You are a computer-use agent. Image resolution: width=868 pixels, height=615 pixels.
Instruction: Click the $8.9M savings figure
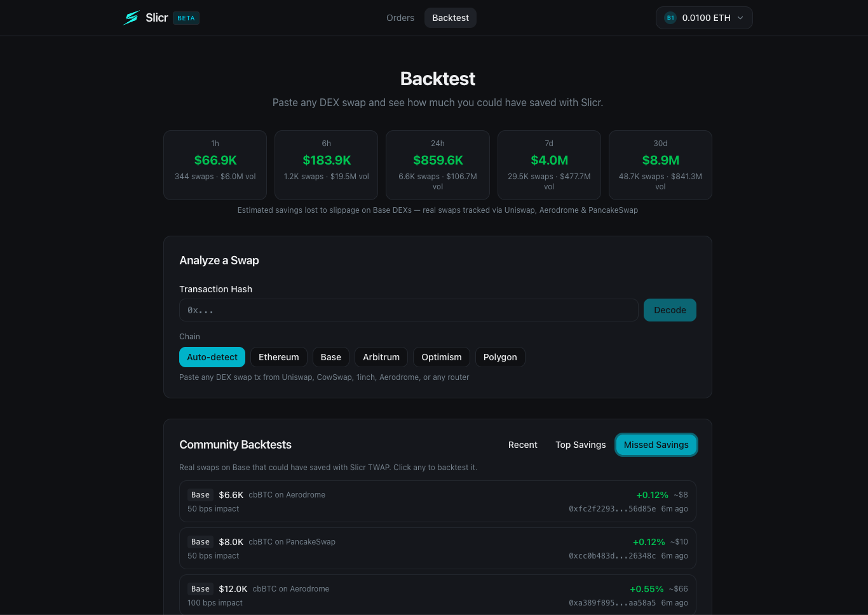[660, 160]
